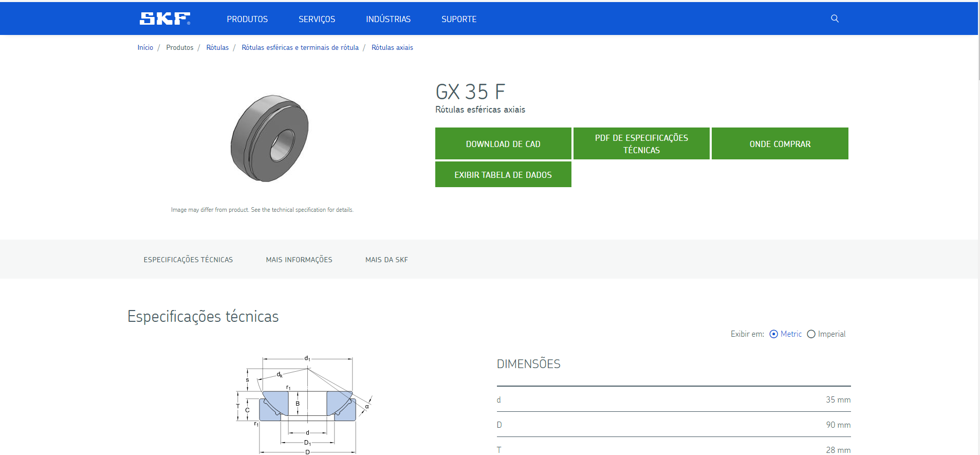Open the search magnifier icon

tap(835, 19)
